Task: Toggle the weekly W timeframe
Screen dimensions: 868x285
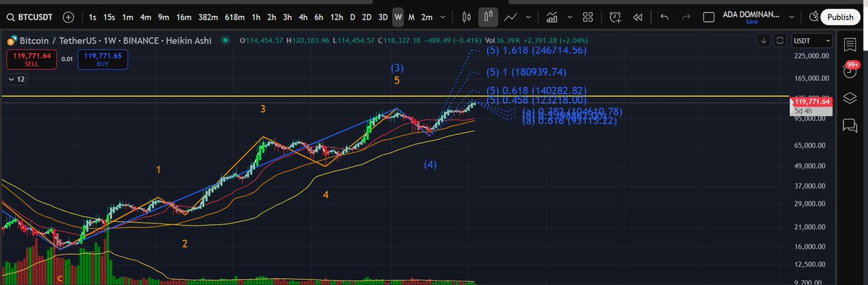Action: coord(398,17)
